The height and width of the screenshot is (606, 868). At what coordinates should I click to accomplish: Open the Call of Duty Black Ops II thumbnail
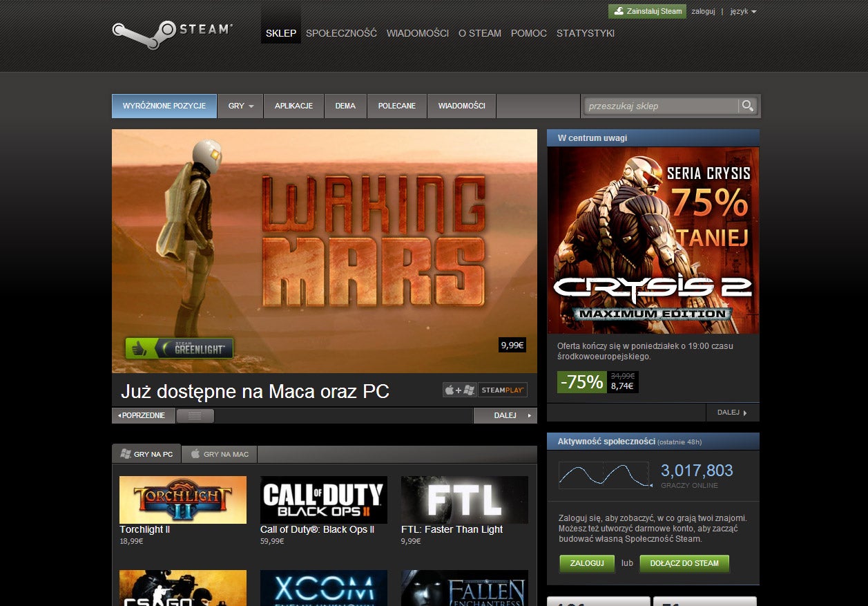click(x=324, y=500)
